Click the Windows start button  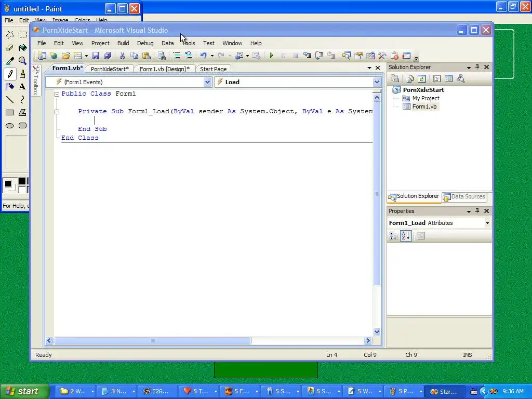(24, 392)
